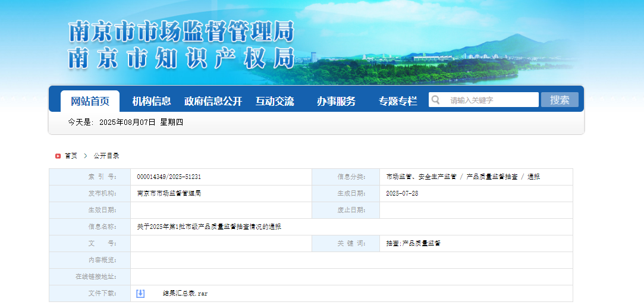Screen dimensions: 644x308
Task: Click the download icon beside 结果汇总表.rar
Action: click(x=140, y=294)
